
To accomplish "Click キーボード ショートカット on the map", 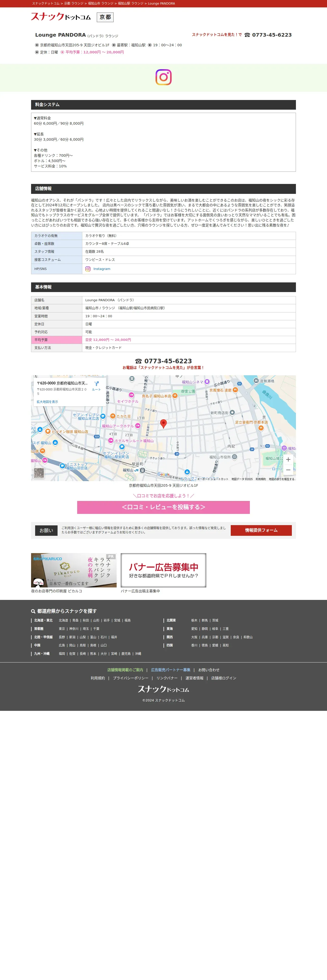I will point(213,479).
